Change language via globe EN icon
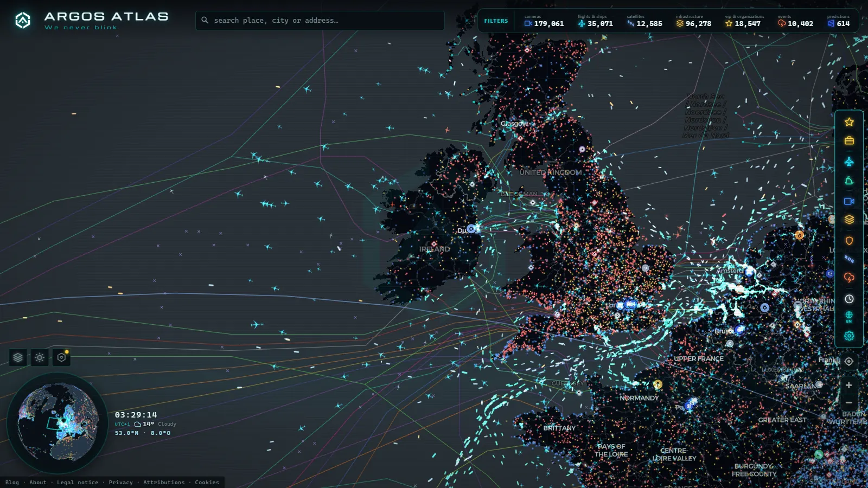868x488 pixels. coord(849,317)
